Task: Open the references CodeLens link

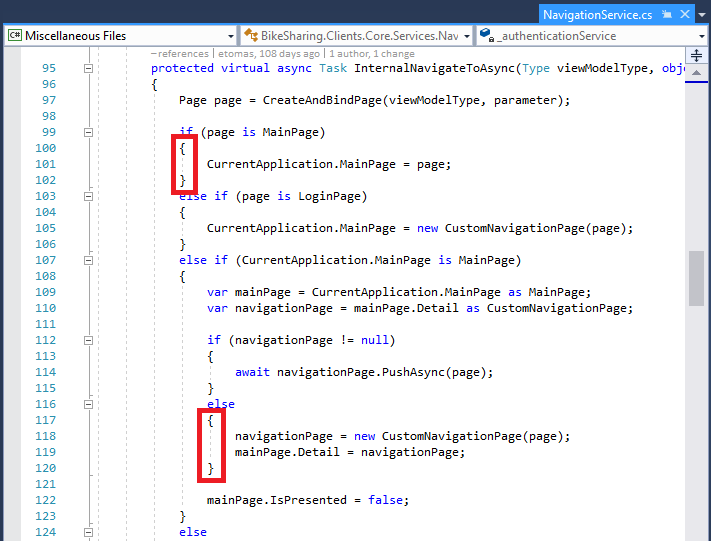Action: [x=180, y=54]
